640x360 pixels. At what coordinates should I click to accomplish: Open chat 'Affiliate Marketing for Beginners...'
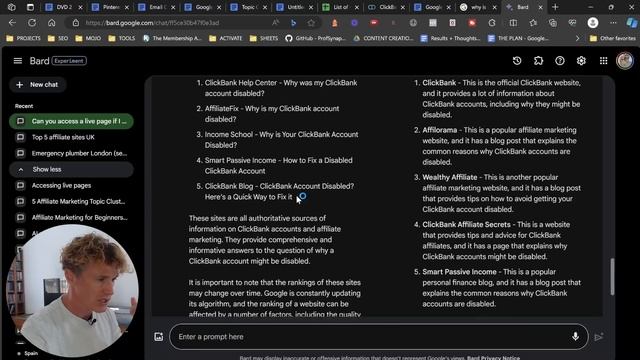[x=71, y=218]
